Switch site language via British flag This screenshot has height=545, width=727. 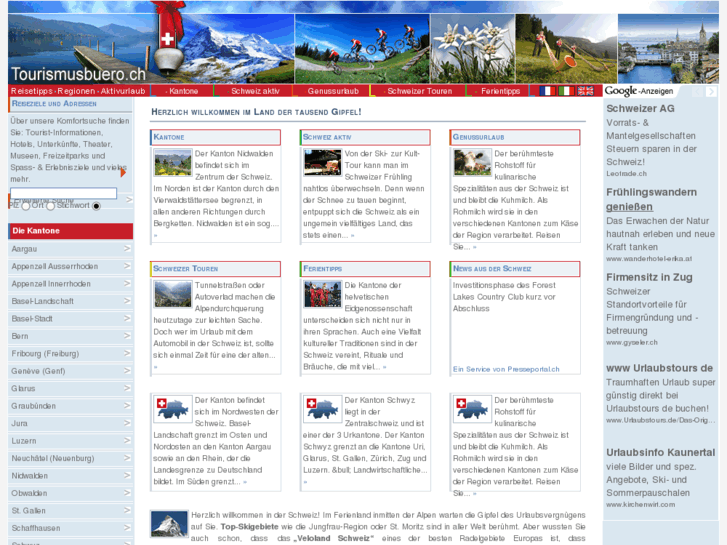click(x=585, y=91)
